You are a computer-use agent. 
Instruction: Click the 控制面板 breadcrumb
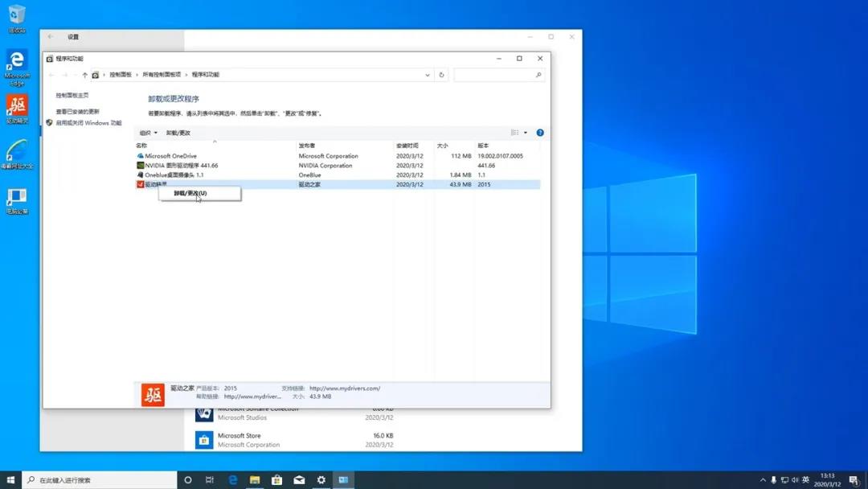pos(120,75)
